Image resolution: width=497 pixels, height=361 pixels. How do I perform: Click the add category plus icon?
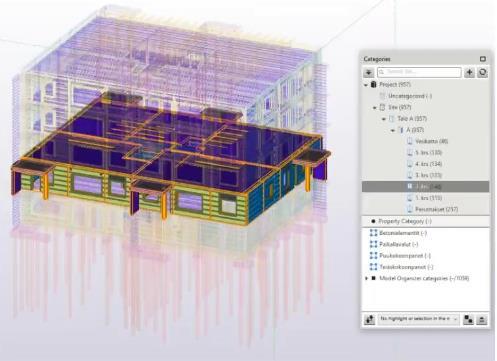point(469,72)
